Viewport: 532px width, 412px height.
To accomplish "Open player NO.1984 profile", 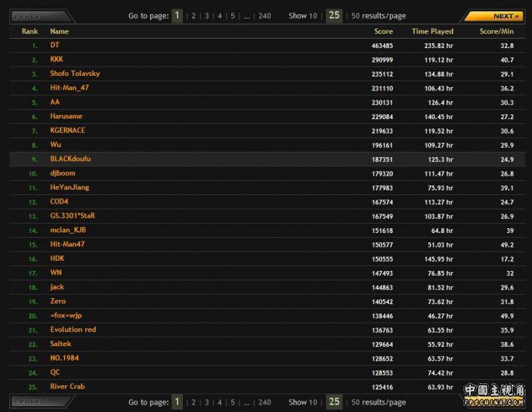I will [x=65, y=358].
